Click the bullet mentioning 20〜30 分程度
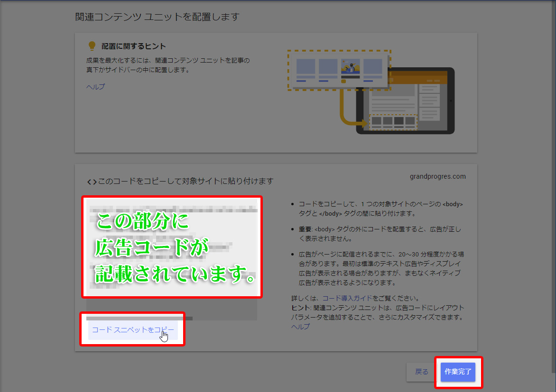This screenshot has width=556, height=392. point(380,268)
